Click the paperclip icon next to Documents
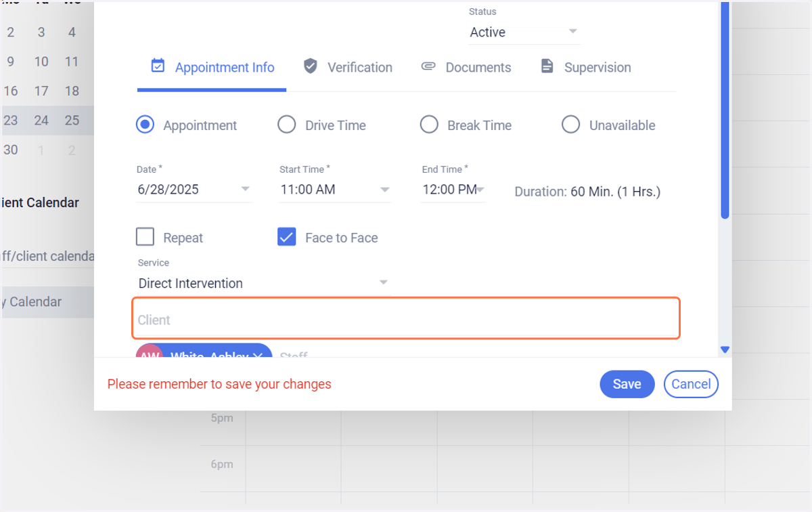Viewport: 812px width, 512px height. point(428,66)
